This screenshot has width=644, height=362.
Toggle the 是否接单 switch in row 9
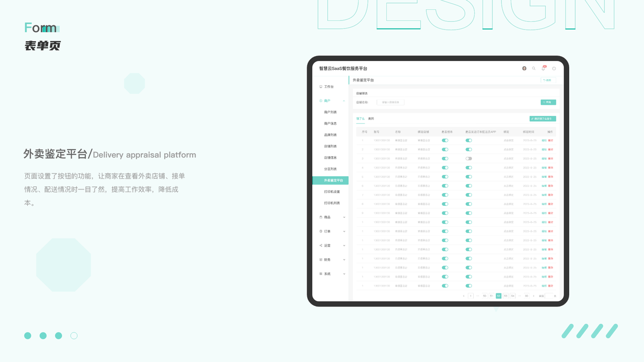(445, 213)
